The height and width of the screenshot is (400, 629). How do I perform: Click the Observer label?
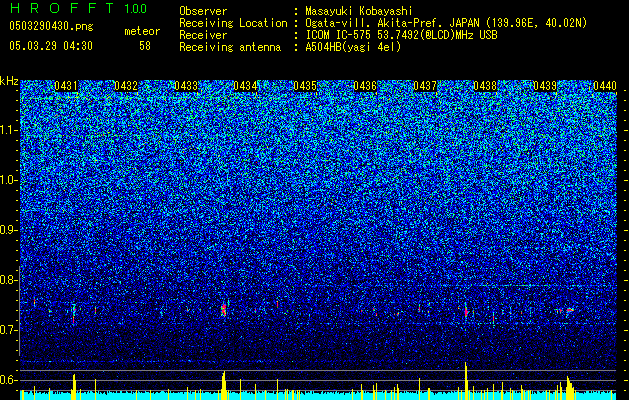(203, 11)
